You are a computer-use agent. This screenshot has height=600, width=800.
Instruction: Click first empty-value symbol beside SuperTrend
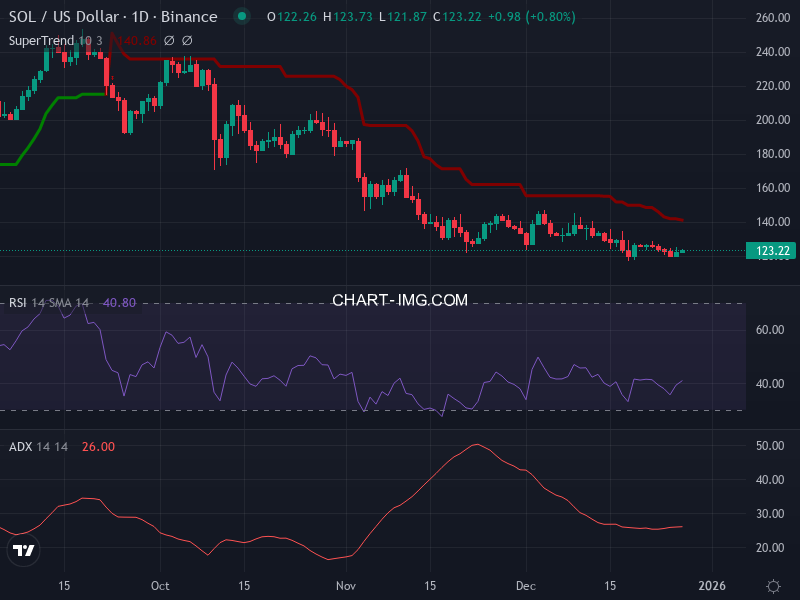169,41
